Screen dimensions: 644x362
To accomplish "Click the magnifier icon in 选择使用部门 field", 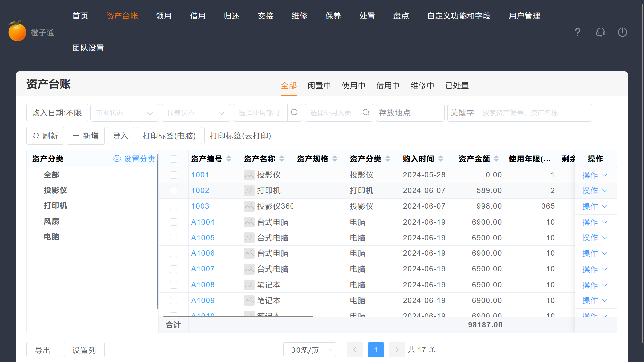I will point(294,113).
